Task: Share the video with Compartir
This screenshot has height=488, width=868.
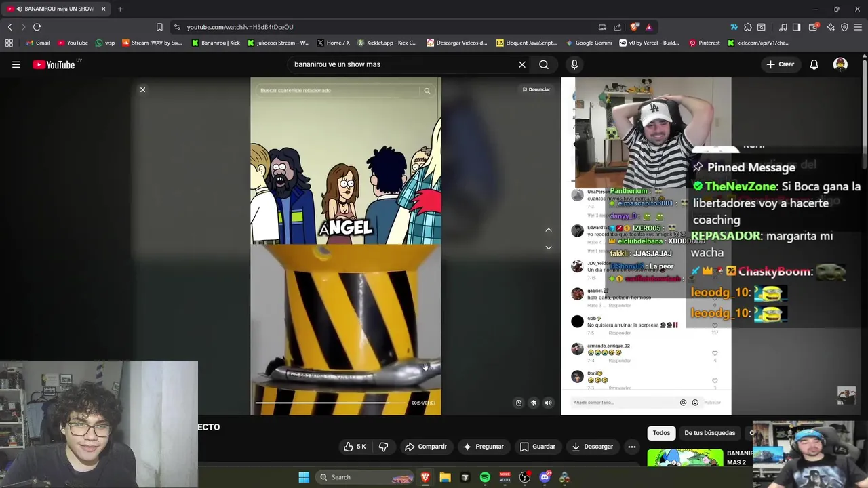Action: [426, 447]
